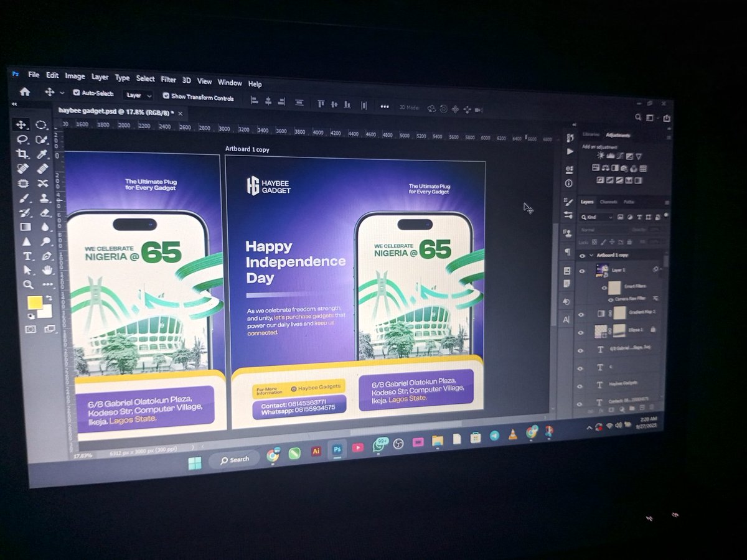Select the Dodge tool
Image resolution: width=747 pixels, height=560 pixels.
[x=46, y=241]
